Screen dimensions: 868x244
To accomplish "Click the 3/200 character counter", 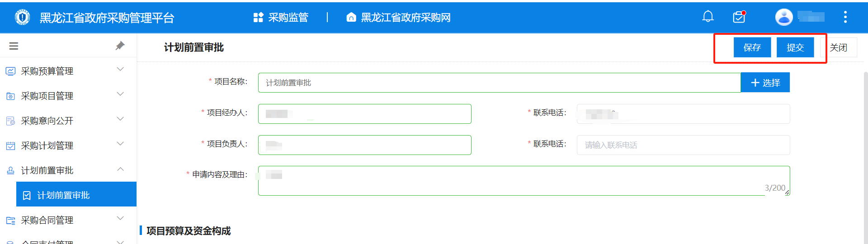I will pos(775,188).
